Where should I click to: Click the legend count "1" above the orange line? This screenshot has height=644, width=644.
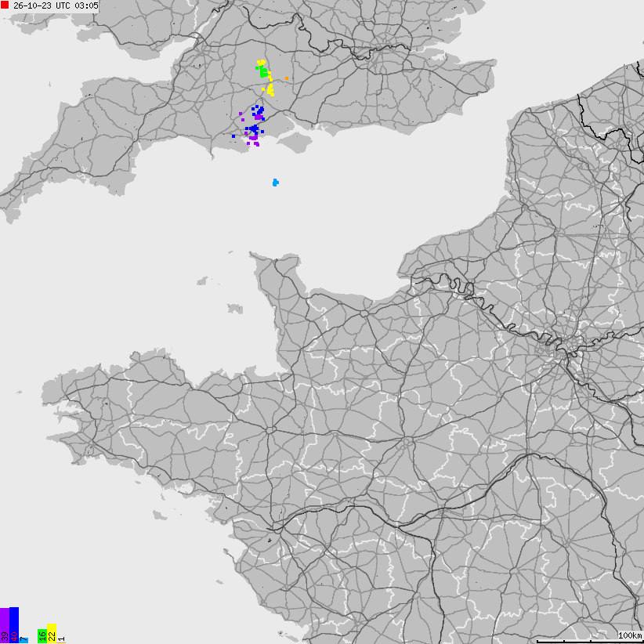click(61, 639)
